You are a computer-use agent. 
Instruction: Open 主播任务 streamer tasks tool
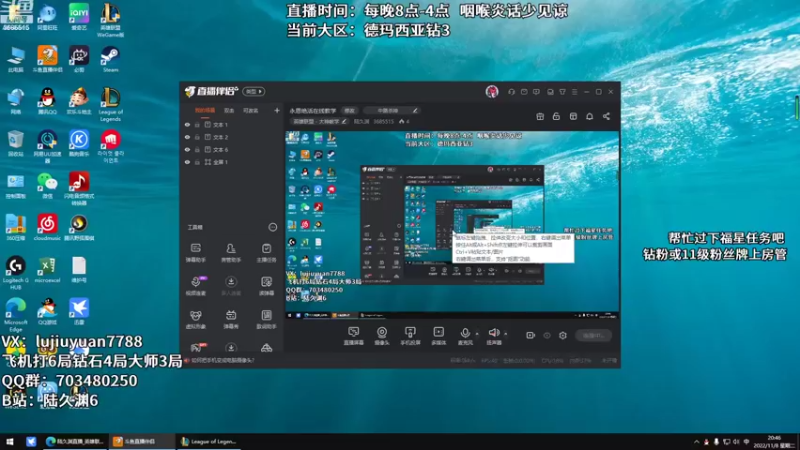pos(266,253)
